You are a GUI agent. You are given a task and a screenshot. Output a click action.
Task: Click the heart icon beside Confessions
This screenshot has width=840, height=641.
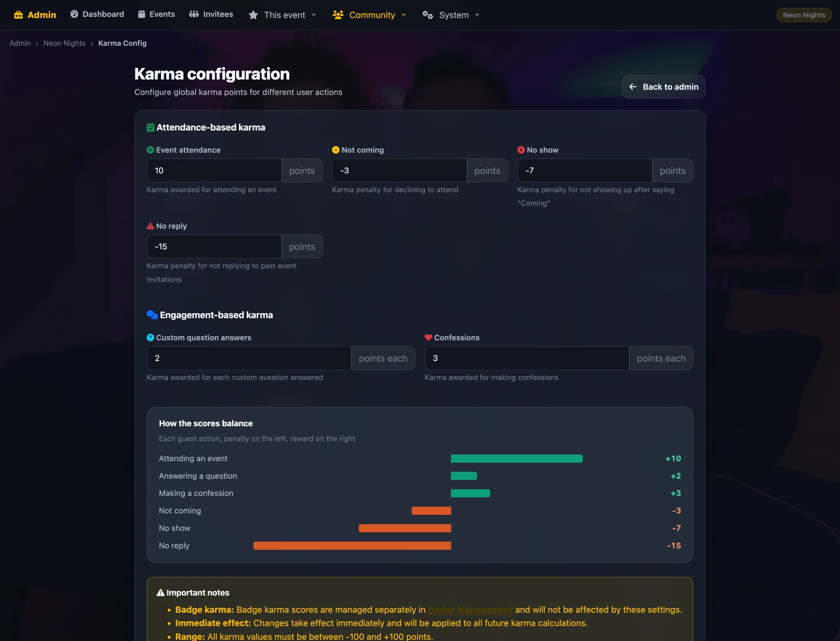tap(428, 338)
